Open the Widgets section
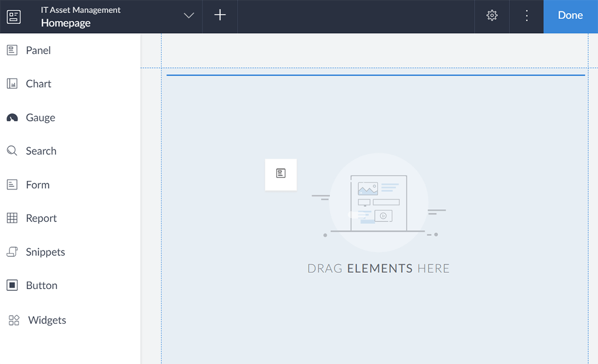The height and width of the screenshot is (364, 598). 47,320
